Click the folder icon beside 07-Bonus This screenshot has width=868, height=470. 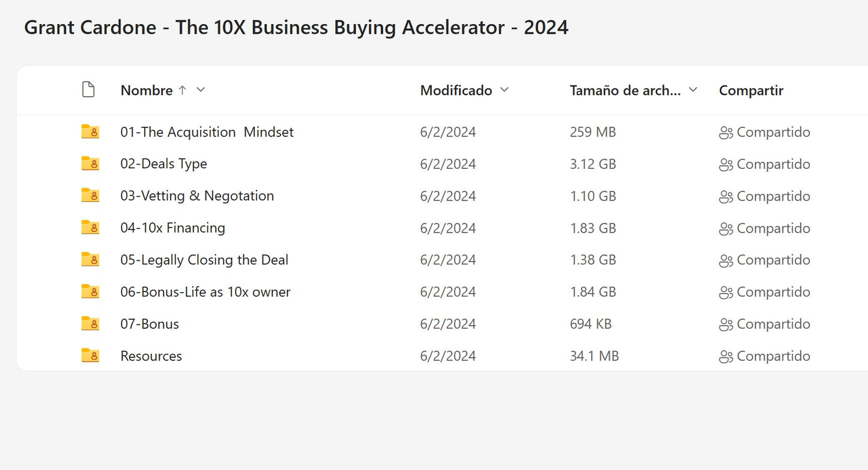coord(90,323)
